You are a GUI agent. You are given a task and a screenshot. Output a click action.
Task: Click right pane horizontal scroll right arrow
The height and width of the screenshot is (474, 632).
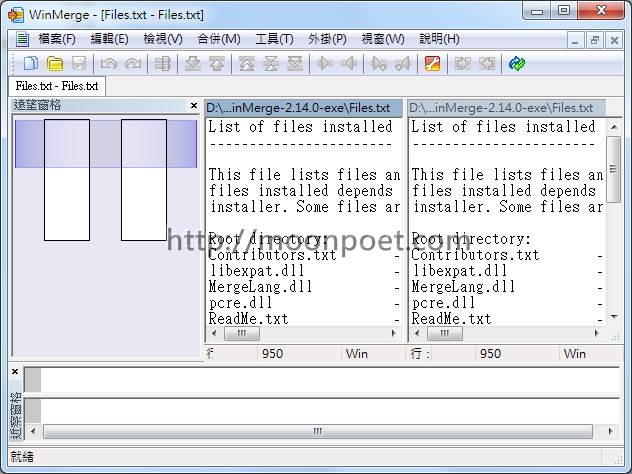click(x=597, y=333)
